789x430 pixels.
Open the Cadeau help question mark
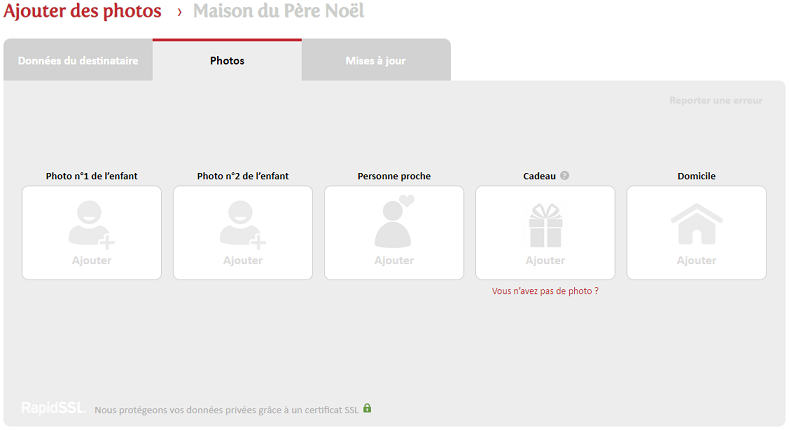565,176
